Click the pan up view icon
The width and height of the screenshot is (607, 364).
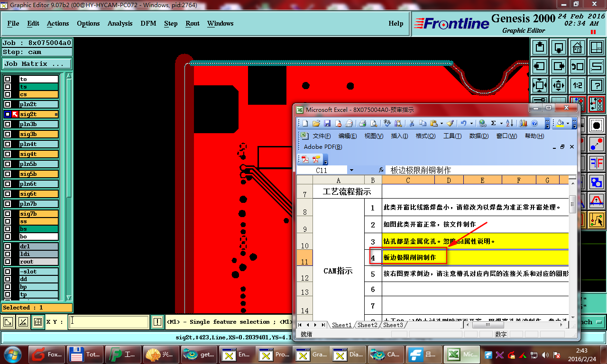(540, 47)
